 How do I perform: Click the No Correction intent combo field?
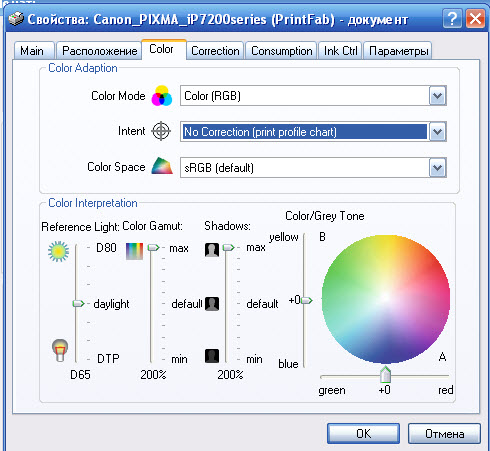click(313, 132)
